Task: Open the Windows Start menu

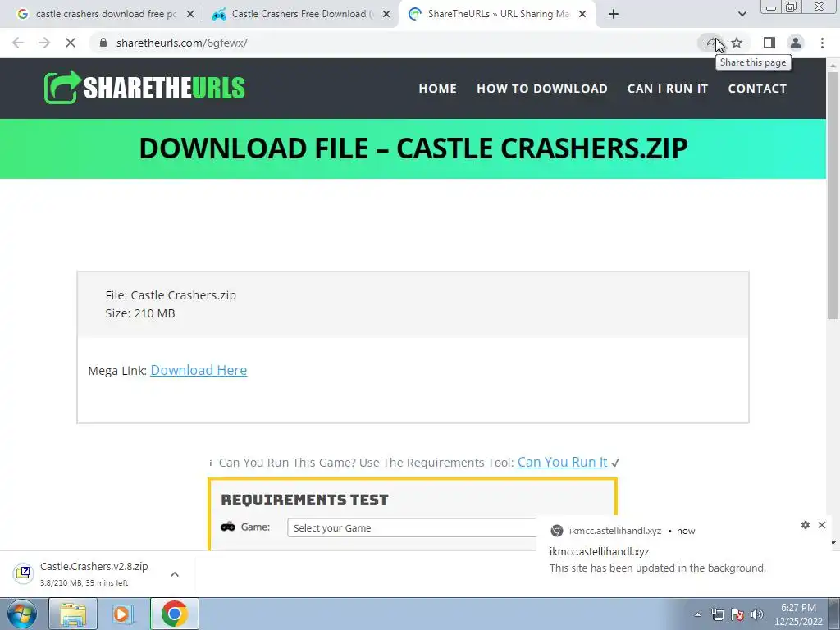Action: click(x=22, y=614)
